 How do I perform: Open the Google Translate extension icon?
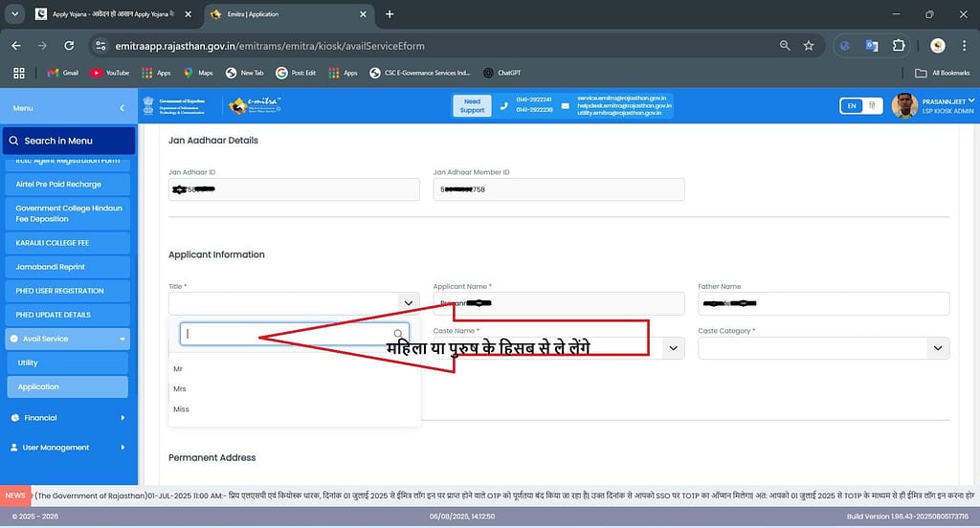coord(871,46)
